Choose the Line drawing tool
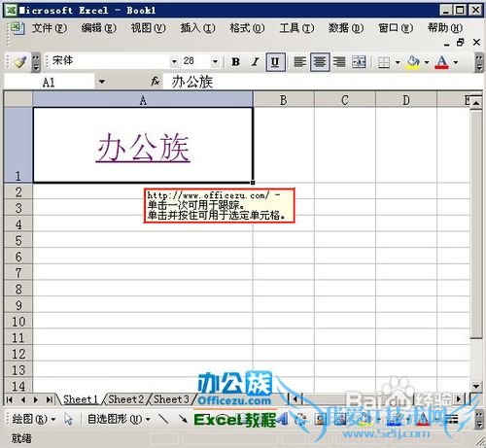Screen dimensions: 486x448 click(164, 419)
